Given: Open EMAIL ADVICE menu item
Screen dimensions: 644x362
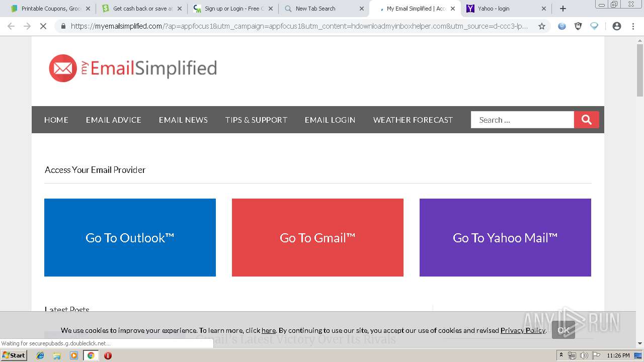Looking at the screenshot, I should tap(114, 120).
